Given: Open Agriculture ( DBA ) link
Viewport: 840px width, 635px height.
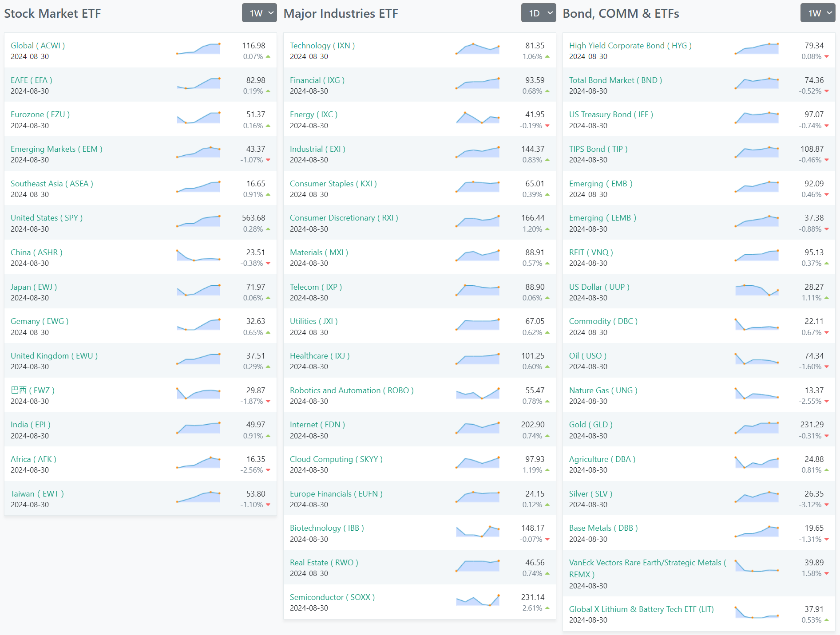Looking at the screenshot, I should (x=602, y=459).
